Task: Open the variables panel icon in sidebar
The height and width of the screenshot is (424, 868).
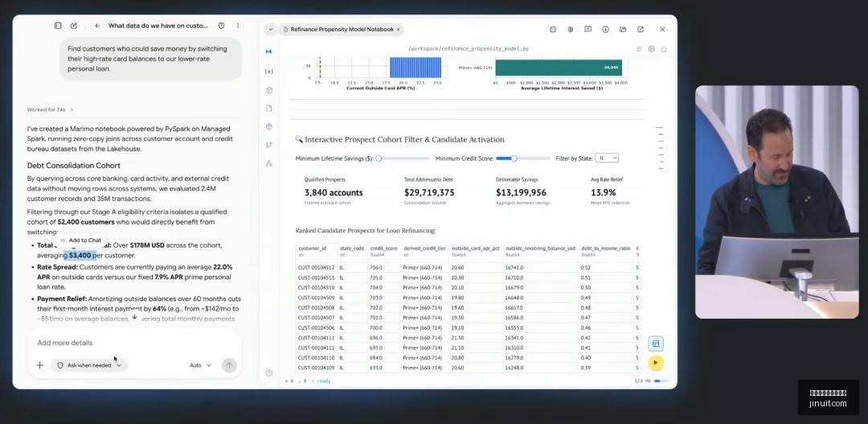Action: click(x=269, y=72)
